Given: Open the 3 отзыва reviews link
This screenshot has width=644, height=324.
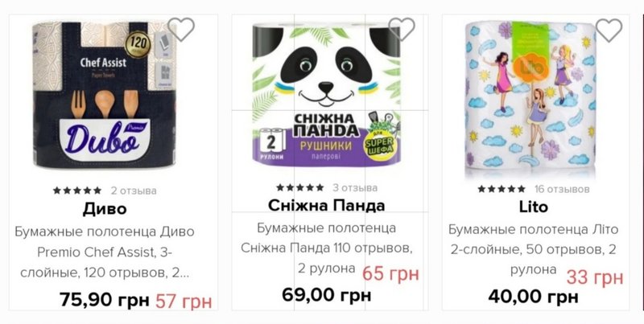Looking at the screenshot, I should pos(355,188).
